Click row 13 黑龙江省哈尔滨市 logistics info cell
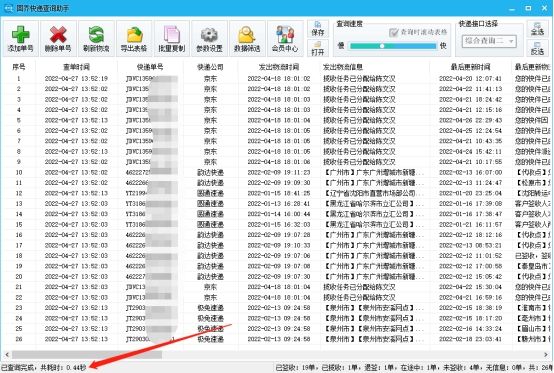The image size is (554, 373). [373, 204]
